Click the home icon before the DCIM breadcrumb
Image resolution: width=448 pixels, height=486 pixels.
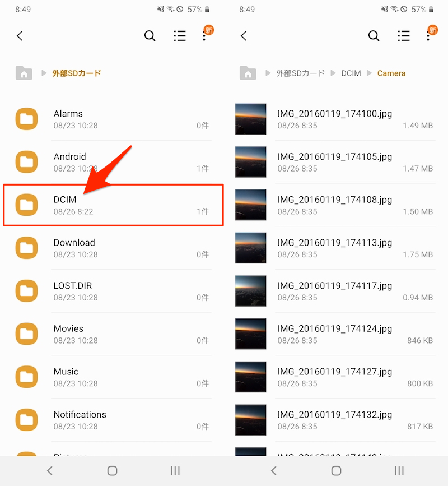(x=248, y=73)
